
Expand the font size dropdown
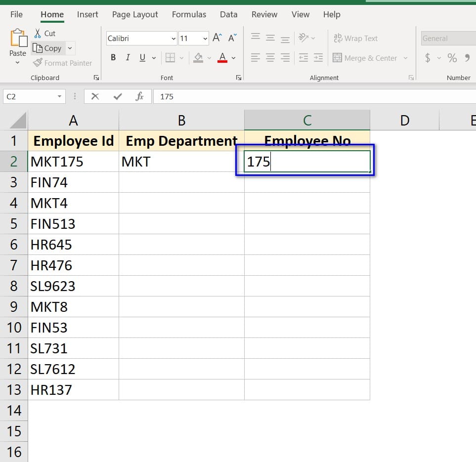[x=205, y=39]
